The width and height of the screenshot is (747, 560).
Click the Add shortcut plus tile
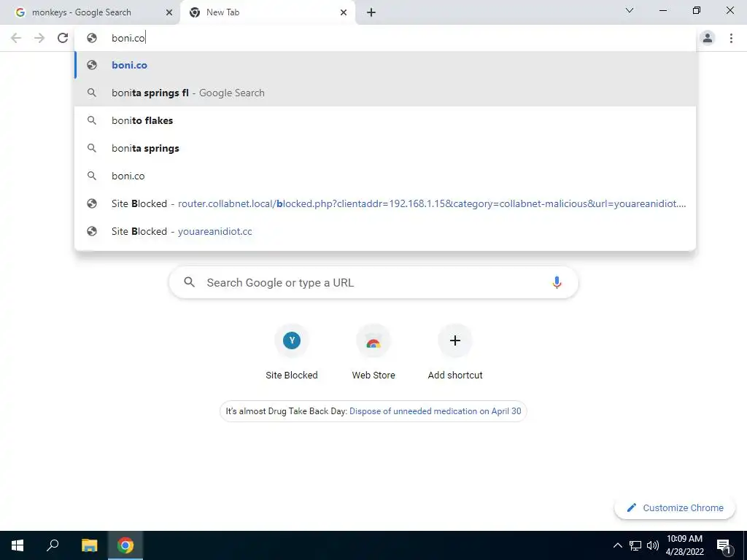coord(455,352)
